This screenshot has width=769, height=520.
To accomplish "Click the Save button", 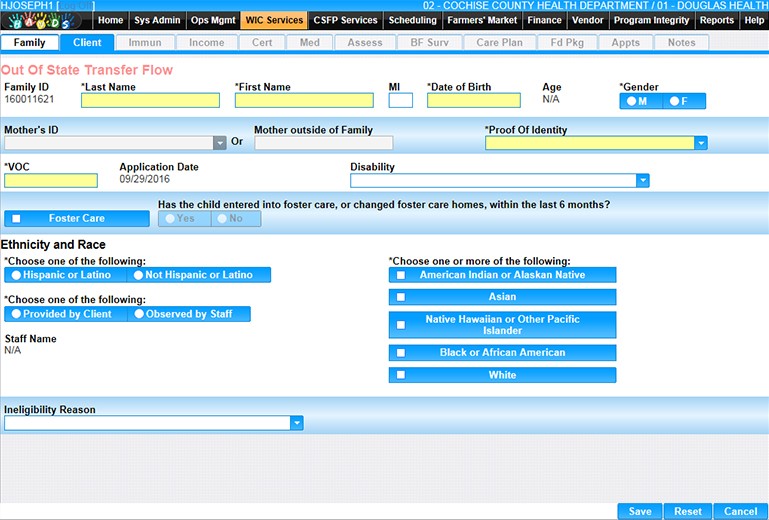I will point(639,511).
